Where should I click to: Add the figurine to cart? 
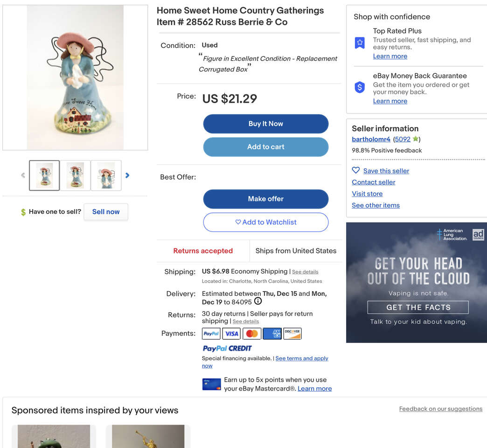coord(265,147)
